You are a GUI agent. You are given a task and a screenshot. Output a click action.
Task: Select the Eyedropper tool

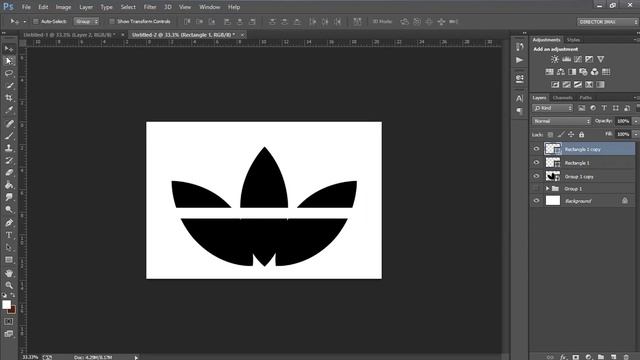click(9, 110)
